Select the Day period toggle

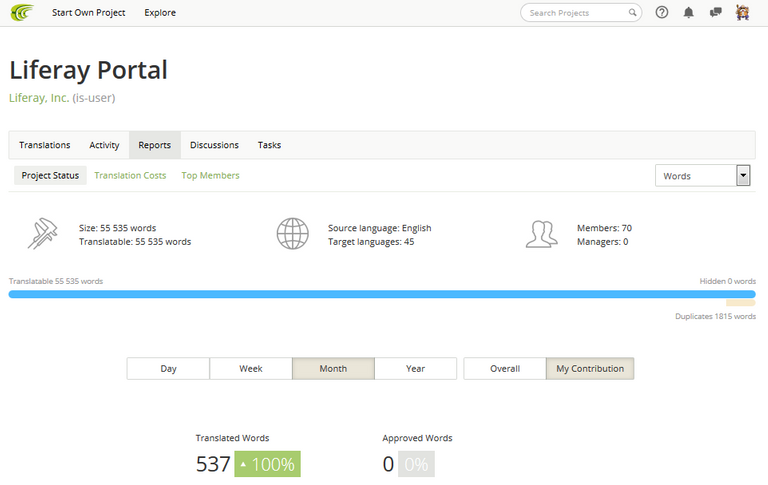168,368
